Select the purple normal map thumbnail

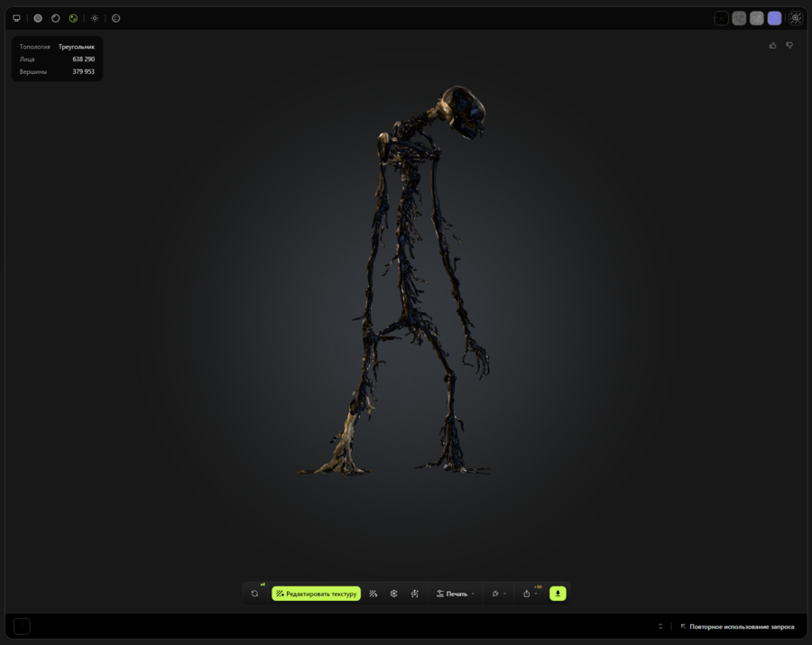point(774,18)
